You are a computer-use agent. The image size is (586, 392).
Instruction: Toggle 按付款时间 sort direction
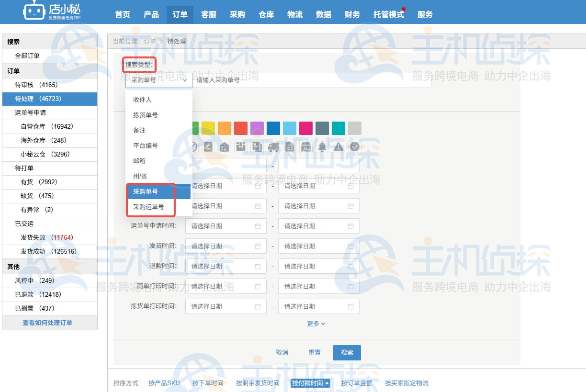click(310, 383)
